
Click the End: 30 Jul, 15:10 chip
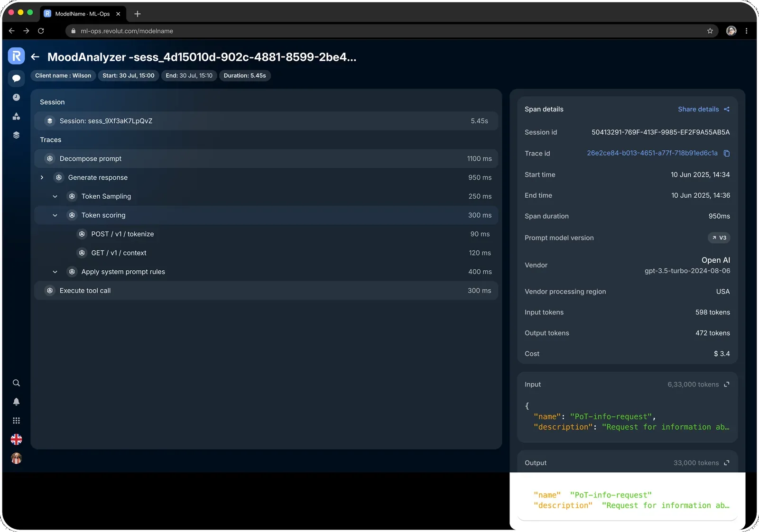189,75
